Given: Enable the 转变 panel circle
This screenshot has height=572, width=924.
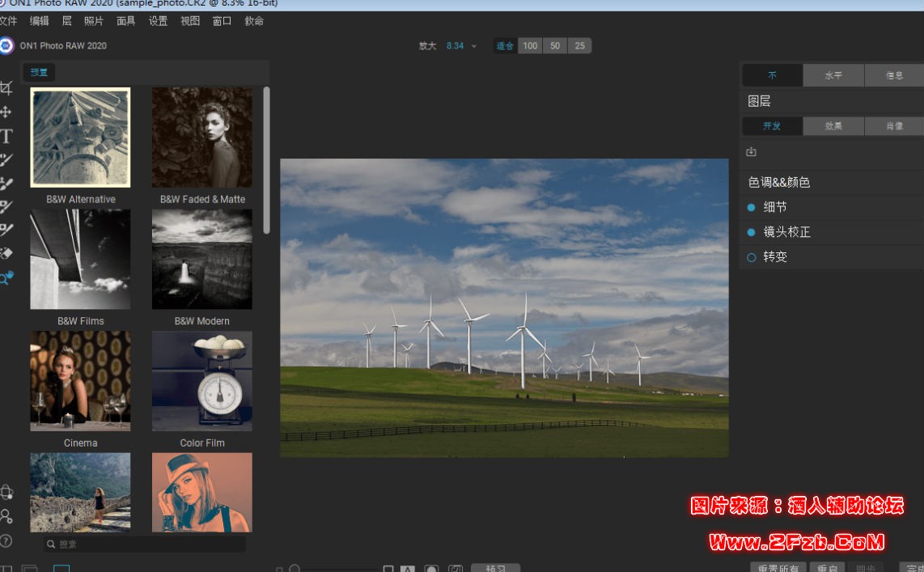Looking at the screenshot, I should tap(751, 257).
